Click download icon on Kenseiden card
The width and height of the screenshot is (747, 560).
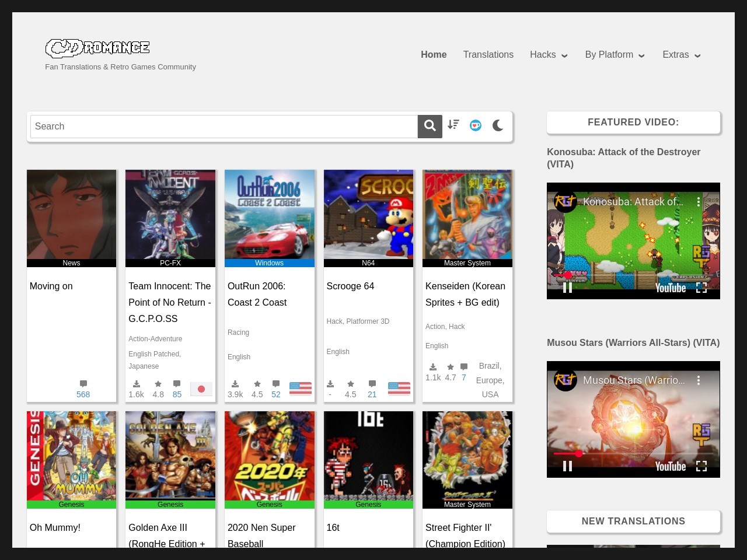click(433, 367)
